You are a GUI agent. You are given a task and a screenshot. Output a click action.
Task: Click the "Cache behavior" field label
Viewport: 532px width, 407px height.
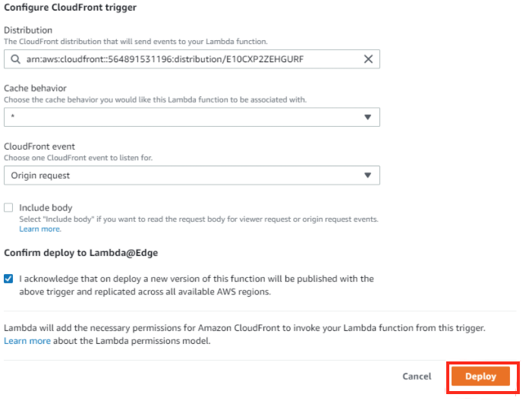(x=35, y=88)
